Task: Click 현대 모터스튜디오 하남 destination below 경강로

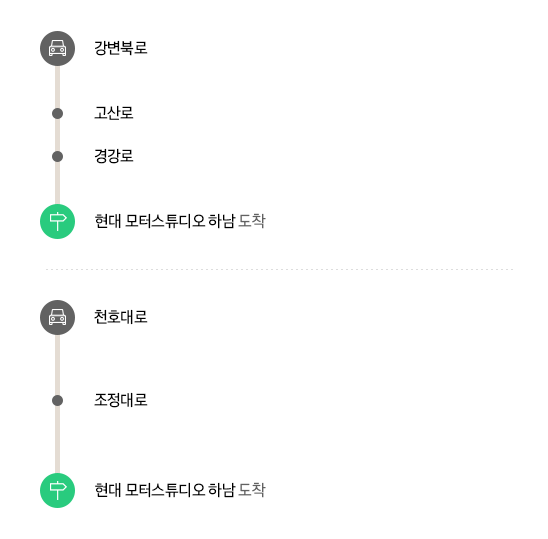Action: point(165,221)
